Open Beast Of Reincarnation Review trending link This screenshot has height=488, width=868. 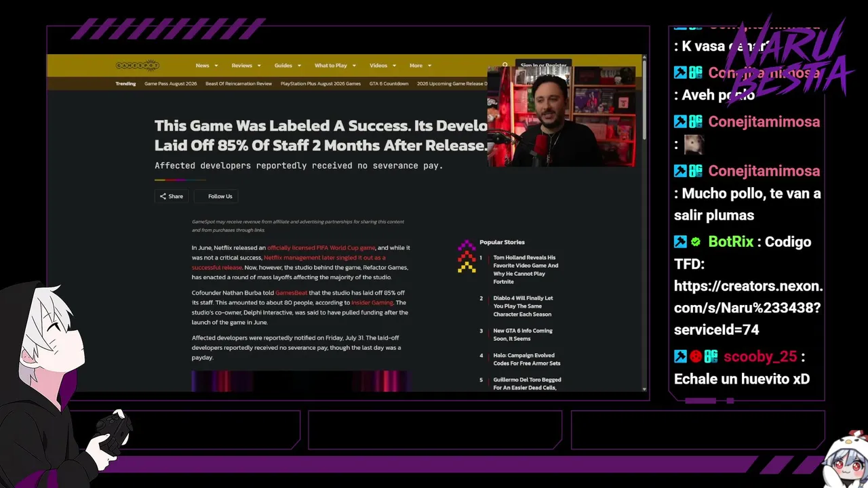tap(239, 84)
